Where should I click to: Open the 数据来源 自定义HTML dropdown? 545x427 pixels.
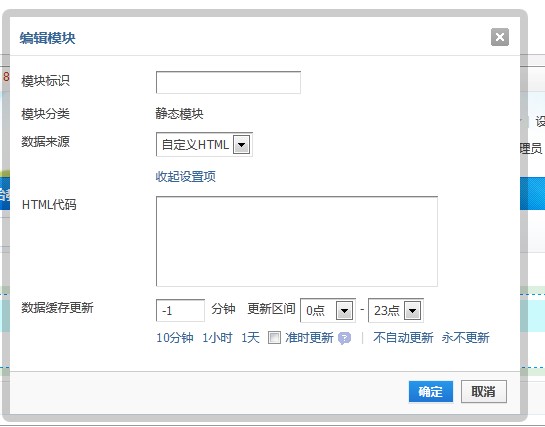pyautogui.click(x=204, y=145)
